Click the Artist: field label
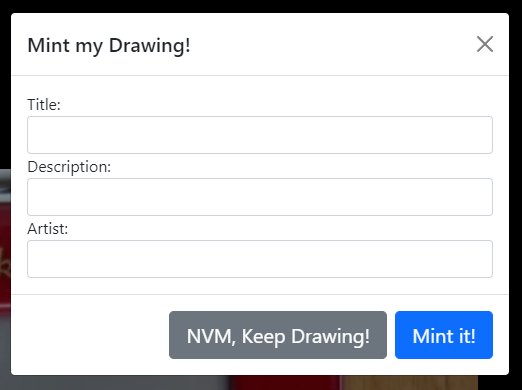This screenshot has width=522, height=390. coord(48,229)
